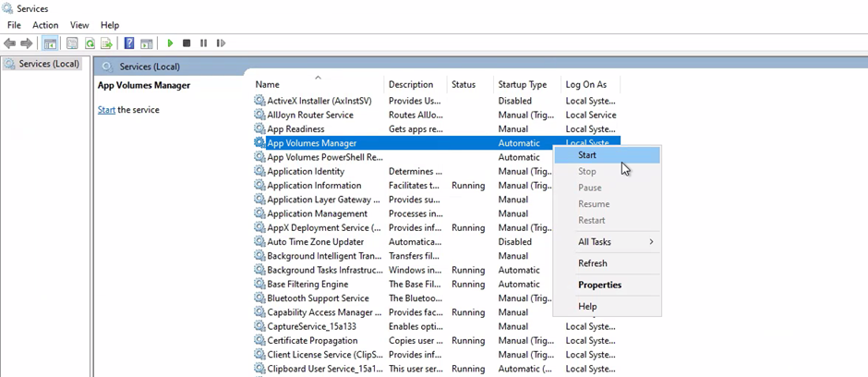Screen dimensions: 868x377
Task: Click the Pause Service toolbar icon
Action: [x=203, y=43]
